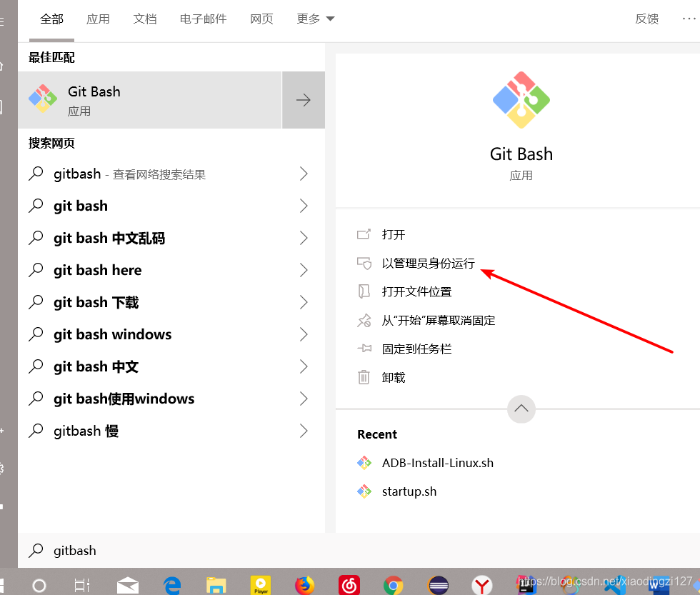Open recent file startup.sh
The image size is (700, 595).
pyautogui.click(x=409, y=491)
